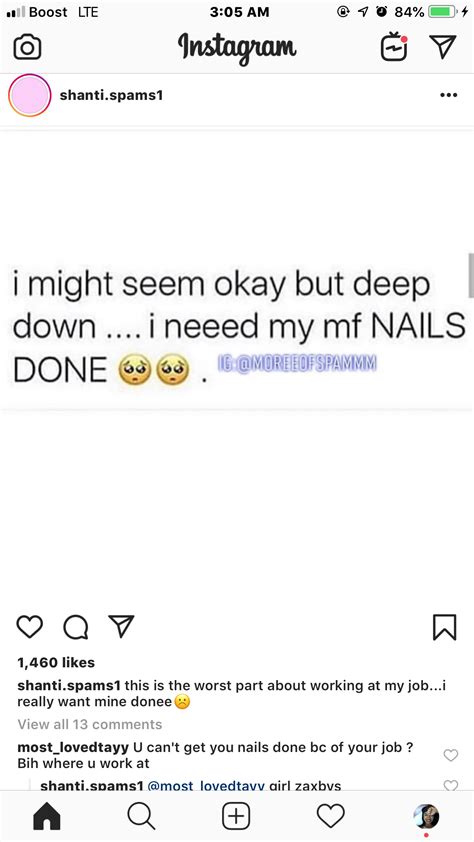Click the feed scrollbar indicator

pyautogui.click(x=471, y=275)
